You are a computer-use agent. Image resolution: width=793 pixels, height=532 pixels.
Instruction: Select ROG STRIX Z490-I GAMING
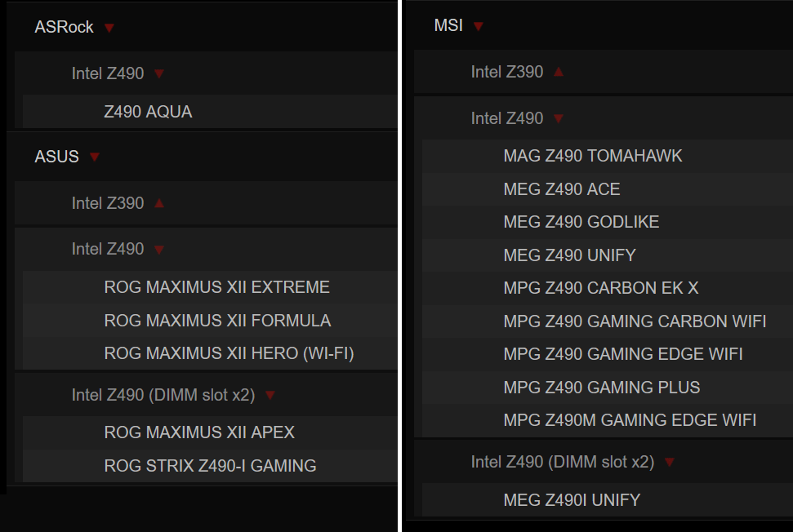pyautogui.click(x=210, y=466)
